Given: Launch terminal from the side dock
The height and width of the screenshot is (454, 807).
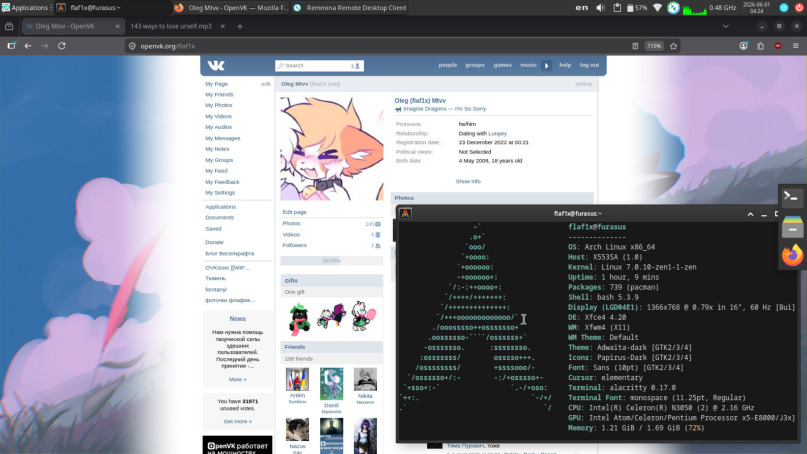Looking at the screenshot, I should tap(792, 197).
